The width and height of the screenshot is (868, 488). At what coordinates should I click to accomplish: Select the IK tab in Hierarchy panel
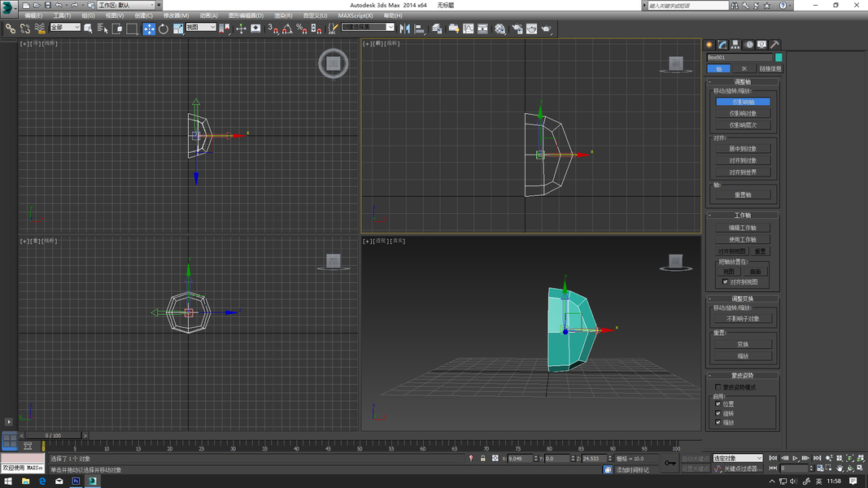(x=744, y=68)
